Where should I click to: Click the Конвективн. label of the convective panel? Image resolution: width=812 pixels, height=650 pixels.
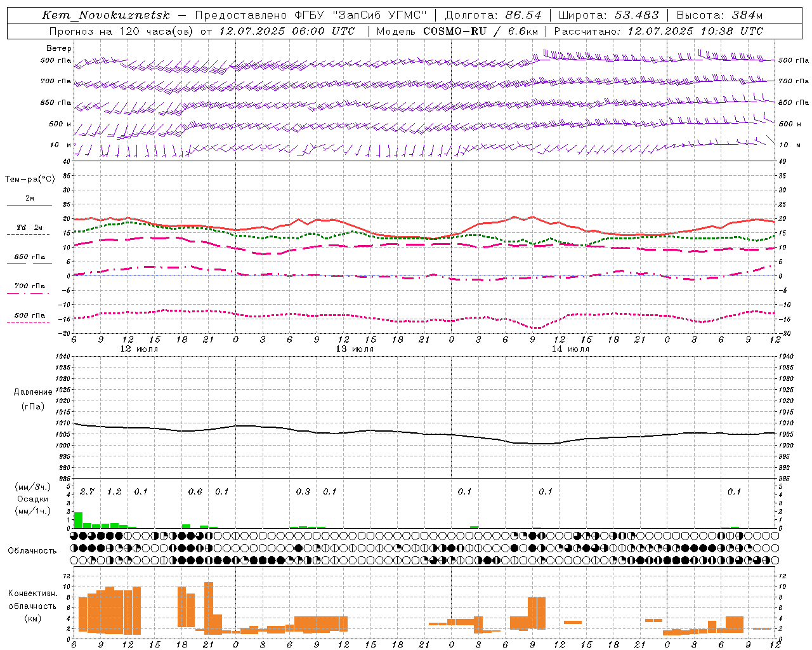click(x=32, y=594)
